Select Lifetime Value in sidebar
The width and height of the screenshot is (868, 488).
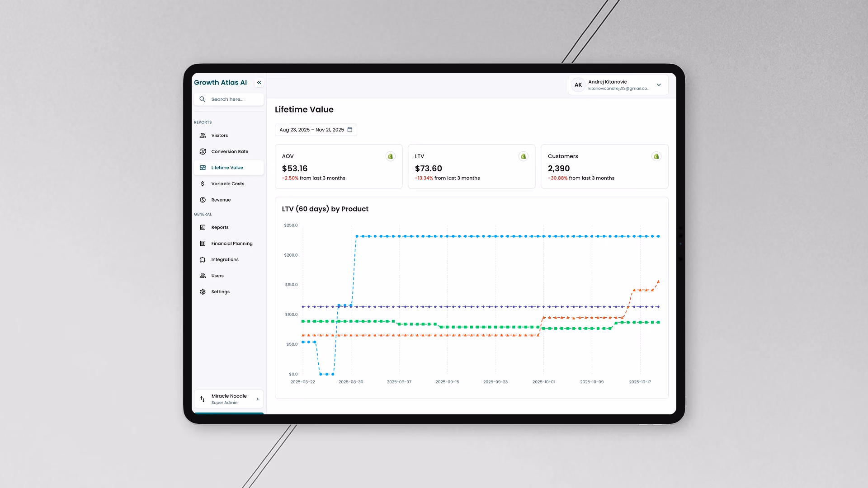coord(229,168)
